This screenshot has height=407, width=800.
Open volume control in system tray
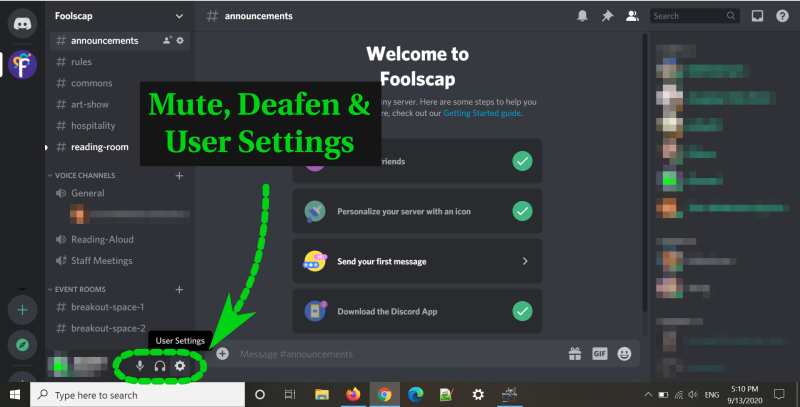click(693, 394)
